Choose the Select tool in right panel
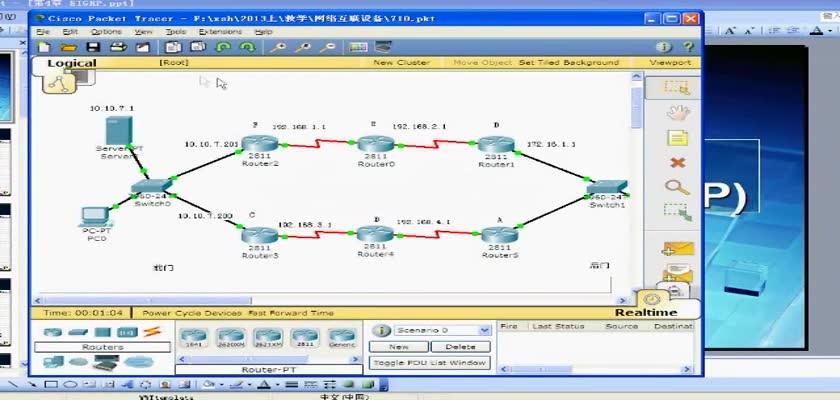This screenshot has width=840, height=400. tap(676, 87)
